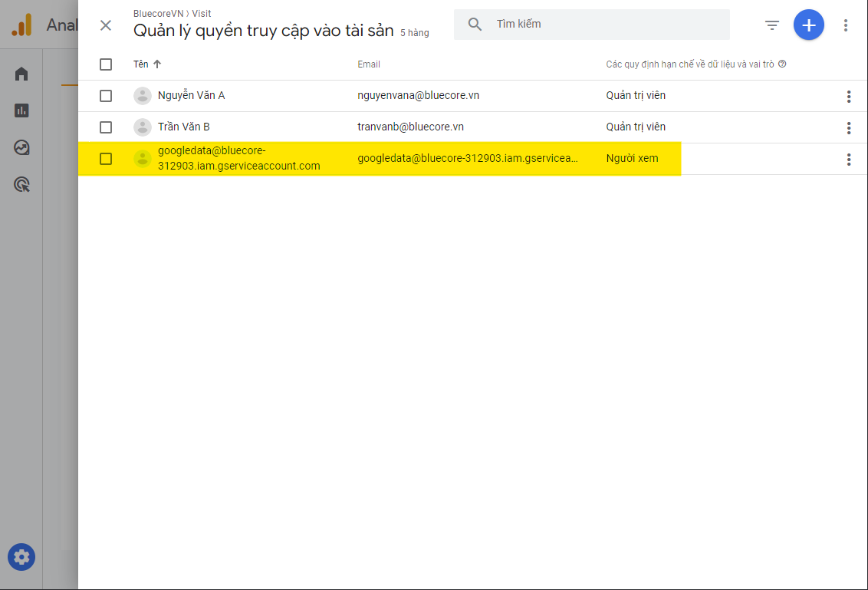Open the header more options menu

tap(845, 25)
